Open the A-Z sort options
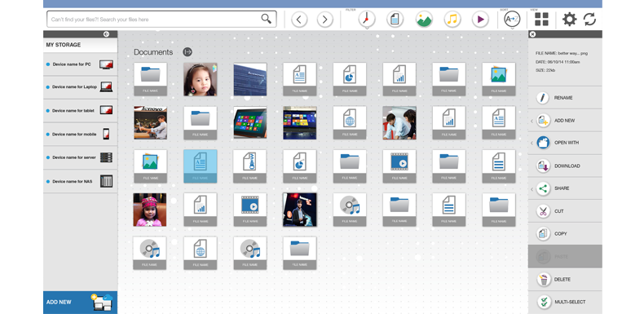644x314 pixels. pyautogui.click(x=512, y=20)
